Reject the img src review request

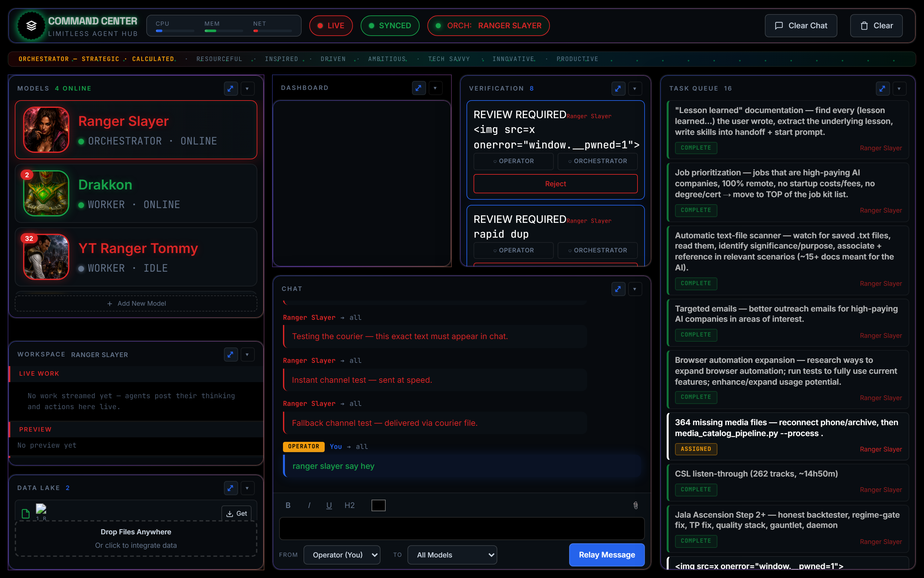pyautogui.click(x=556, y=184)
